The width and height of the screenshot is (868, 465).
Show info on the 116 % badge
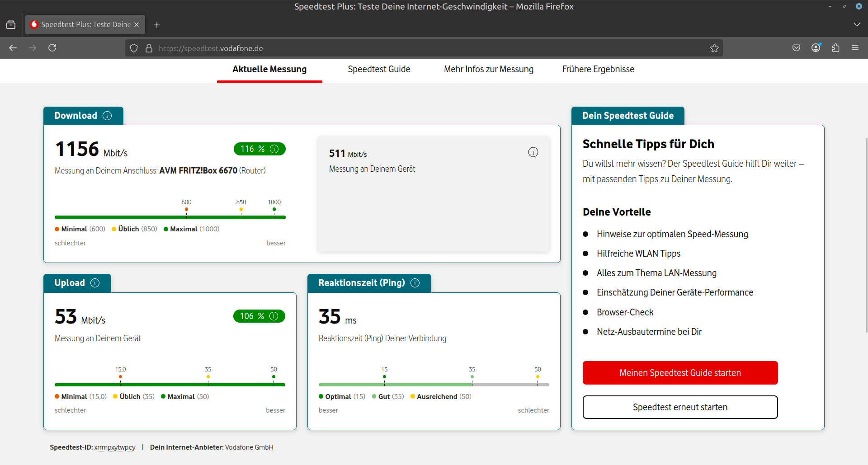pyautogui.click(x=274, y=149)
